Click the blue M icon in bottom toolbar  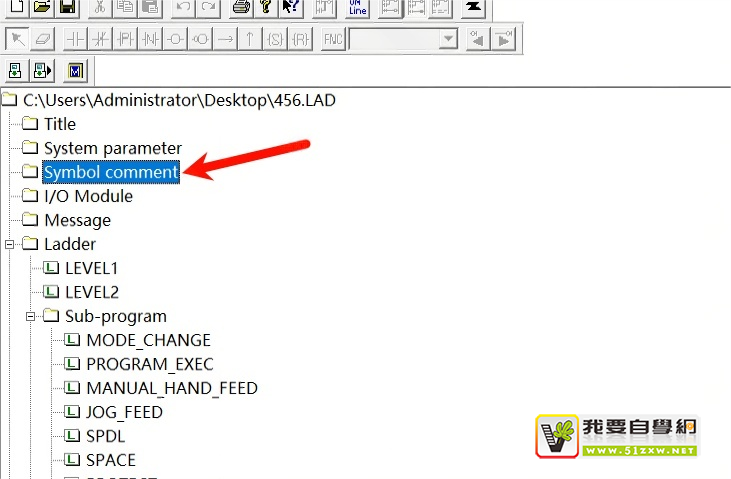tap(77, 71)
